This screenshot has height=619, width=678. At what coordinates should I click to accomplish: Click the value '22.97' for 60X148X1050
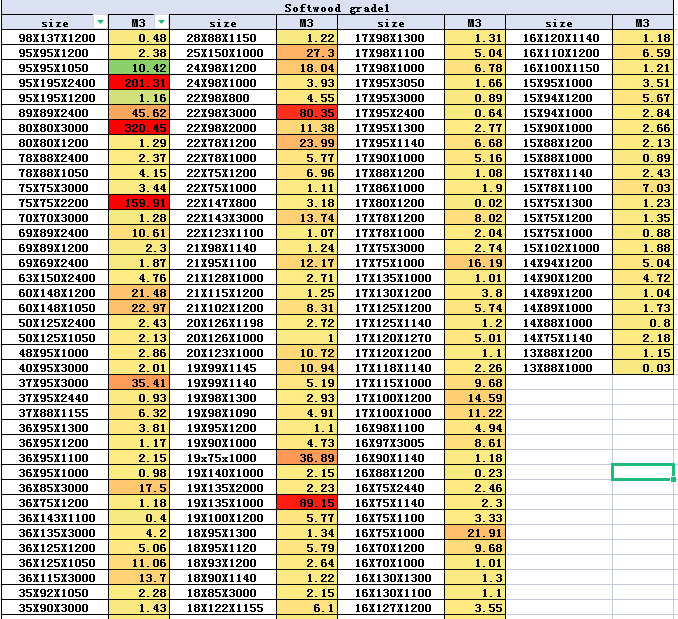(139, 308)
